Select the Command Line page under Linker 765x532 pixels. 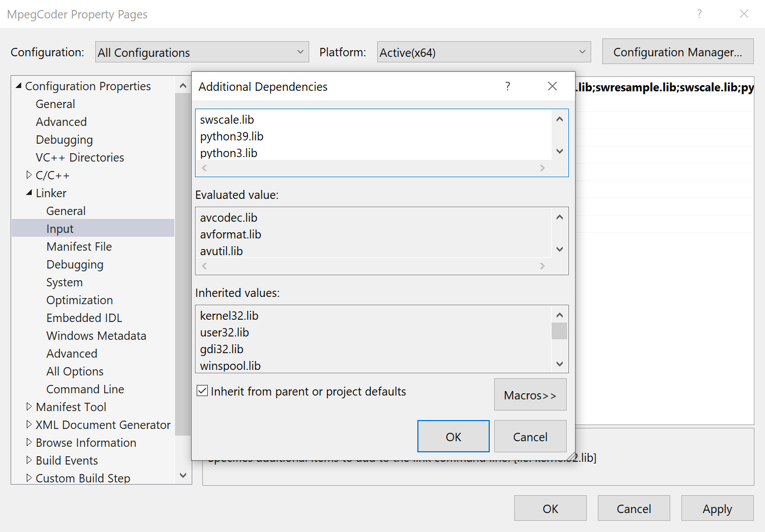tap(85, 389)
